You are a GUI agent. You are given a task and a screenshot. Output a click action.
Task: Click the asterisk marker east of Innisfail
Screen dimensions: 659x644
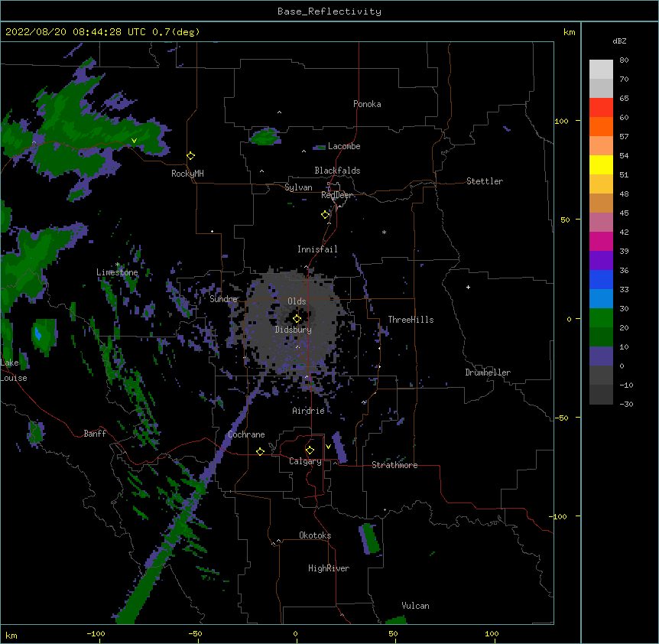click(384, 232)
